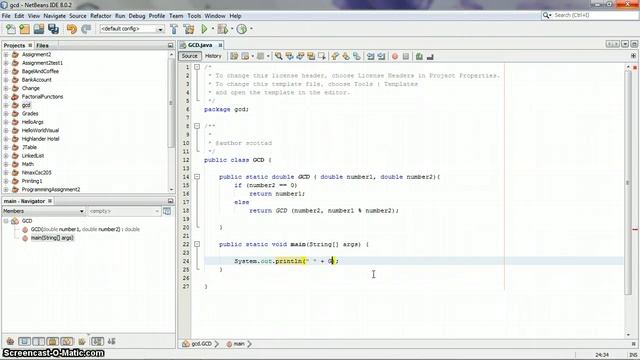This screenshot has height=360, width=640.
Task: Run the project with green play icon
Action: 204,29
